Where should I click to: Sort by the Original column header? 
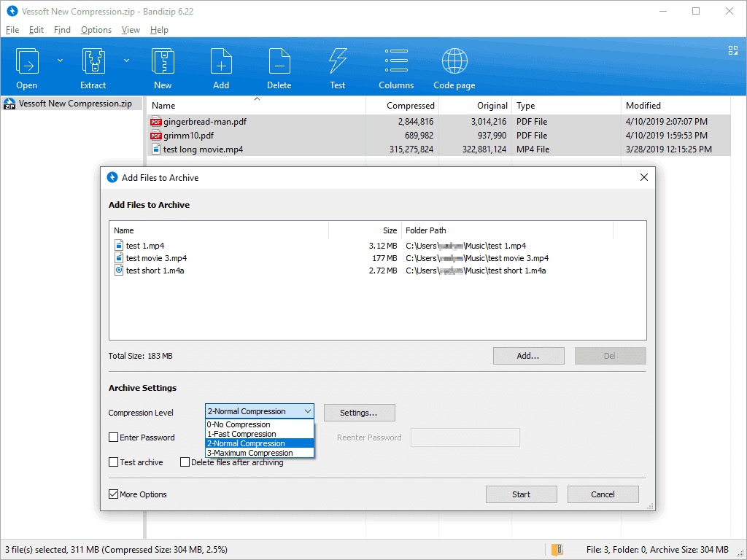475,105
